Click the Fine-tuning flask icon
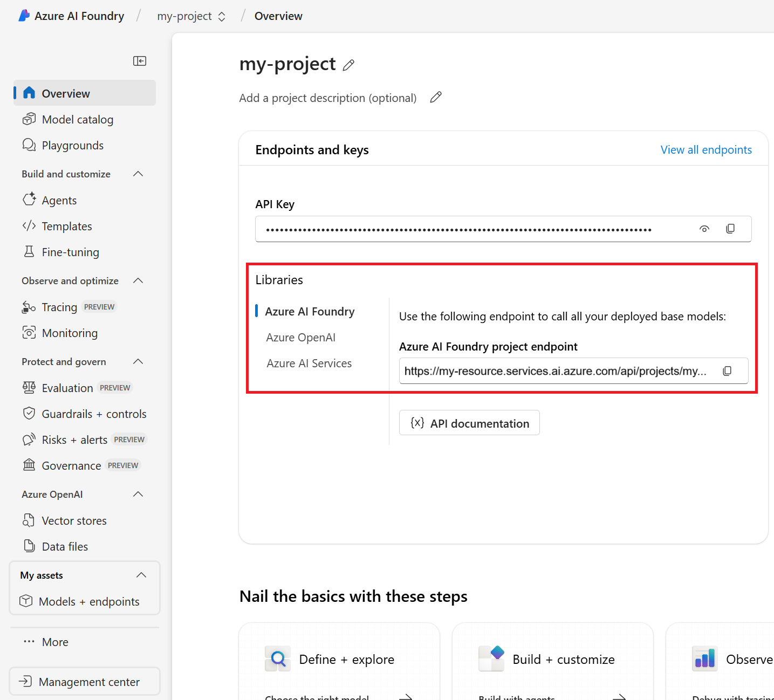This screenshot has width=774, height=700. click(29, 251)
